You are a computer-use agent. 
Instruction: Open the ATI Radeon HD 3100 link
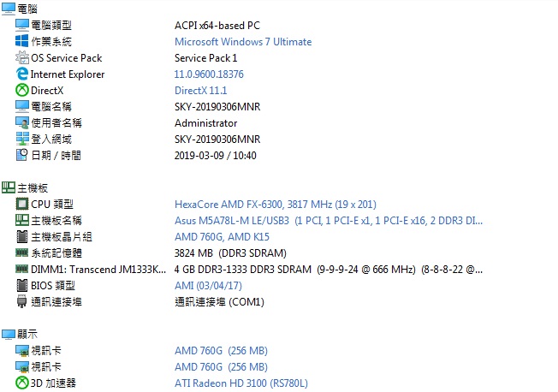240,383
